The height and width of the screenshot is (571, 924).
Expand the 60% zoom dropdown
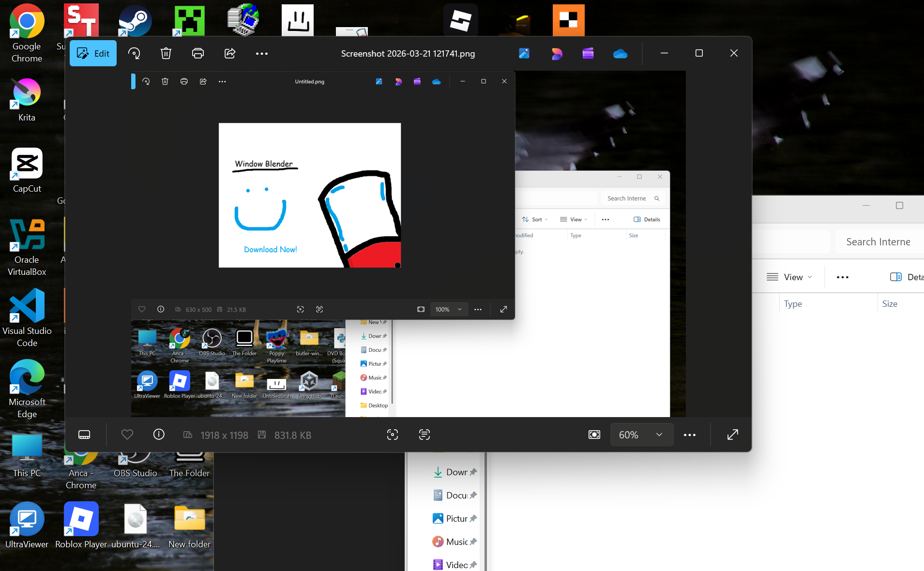(659, 435)
